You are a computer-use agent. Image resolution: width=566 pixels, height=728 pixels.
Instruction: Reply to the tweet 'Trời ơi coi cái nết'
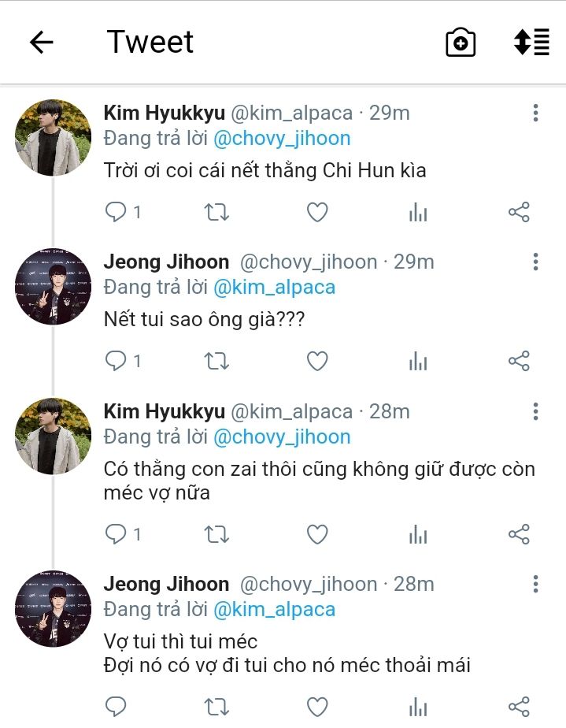pyautogui.click(x=117, y=212)
